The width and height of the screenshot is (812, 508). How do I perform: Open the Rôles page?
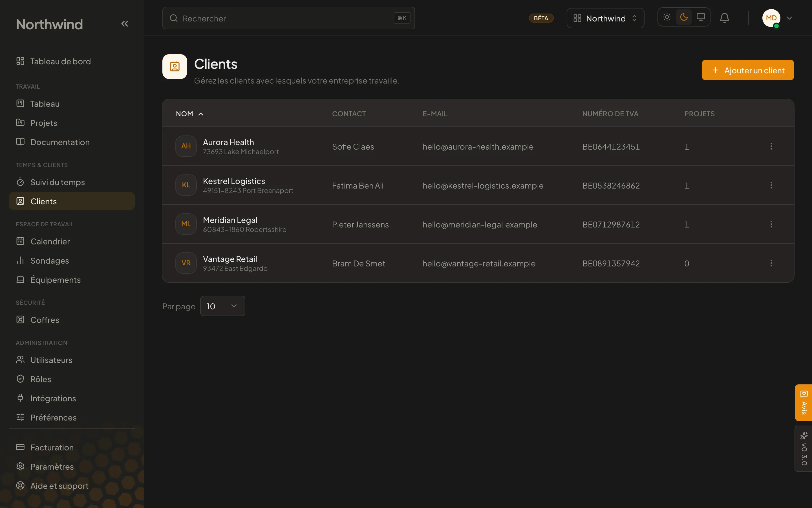[x=72, y=379]
